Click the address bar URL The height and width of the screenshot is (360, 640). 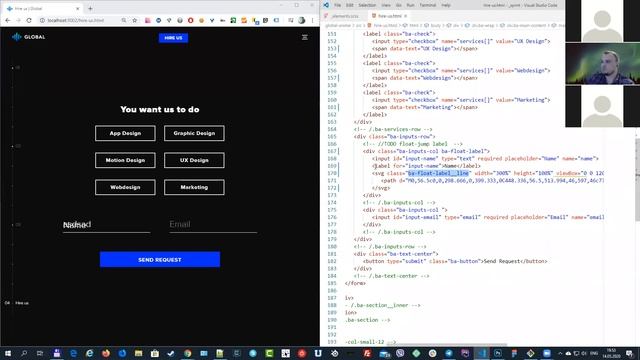click(x=76, y=20)
